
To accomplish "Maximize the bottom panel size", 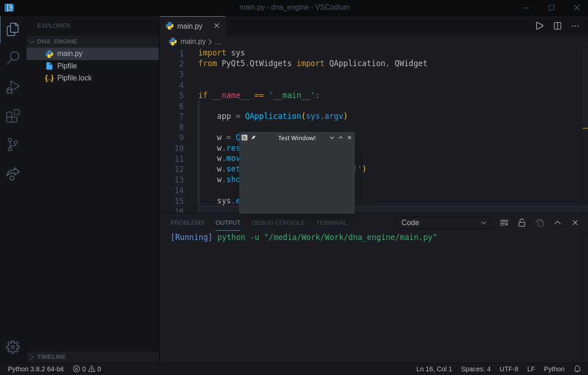I will click(x=557, y=222).
